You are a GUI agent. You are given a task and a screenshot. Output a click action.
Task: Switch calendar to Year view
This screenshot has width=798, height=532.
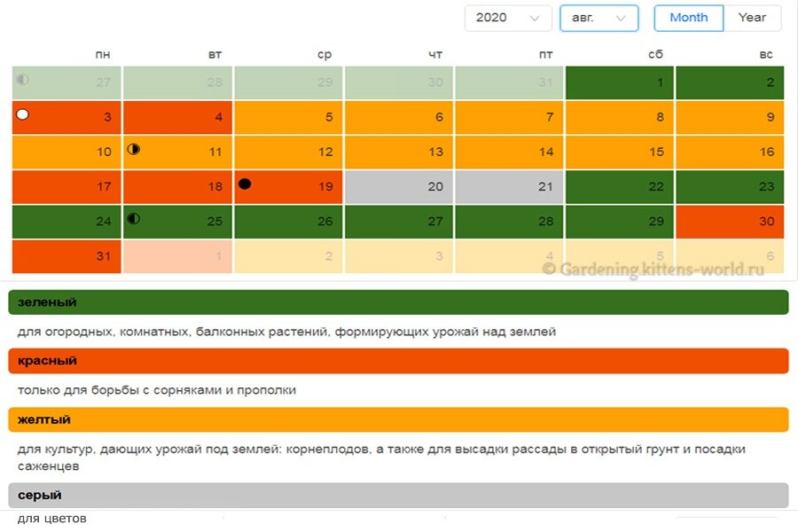(752, 18)
